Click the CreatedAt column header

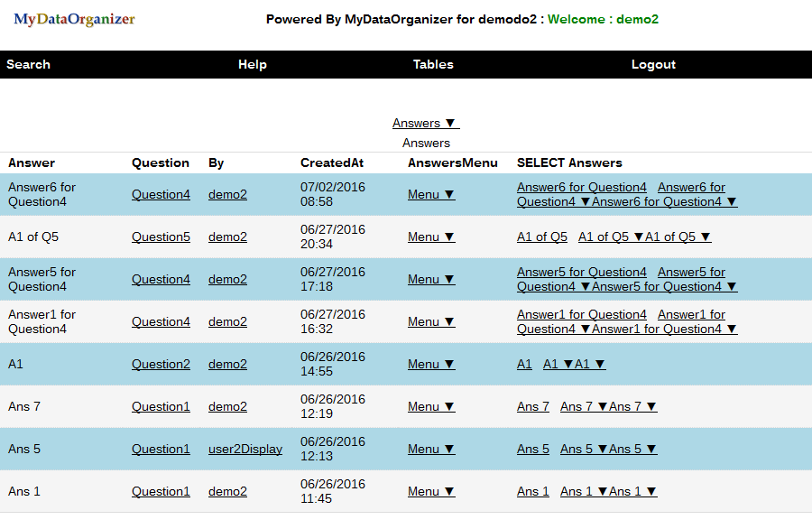pyautogui.click(x=332, y=163)
